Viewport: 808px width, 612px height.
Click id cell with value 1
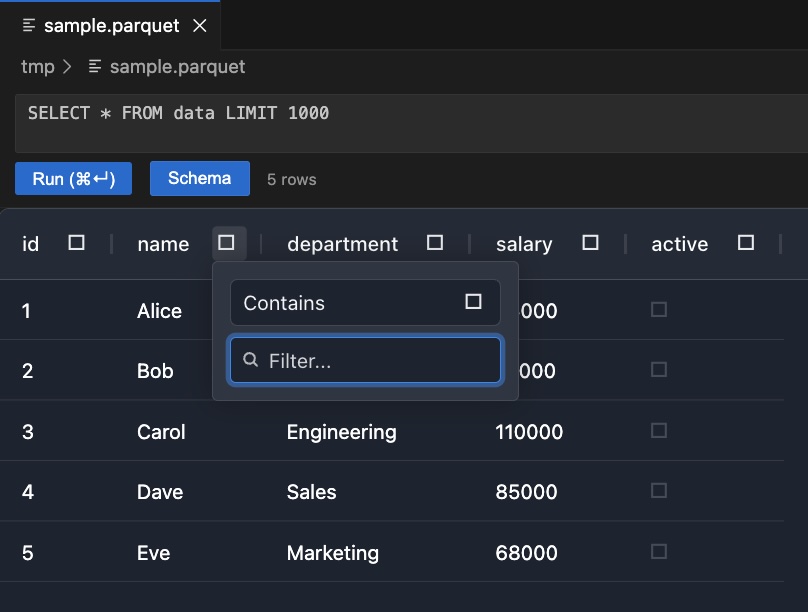[x=26, y=311]
